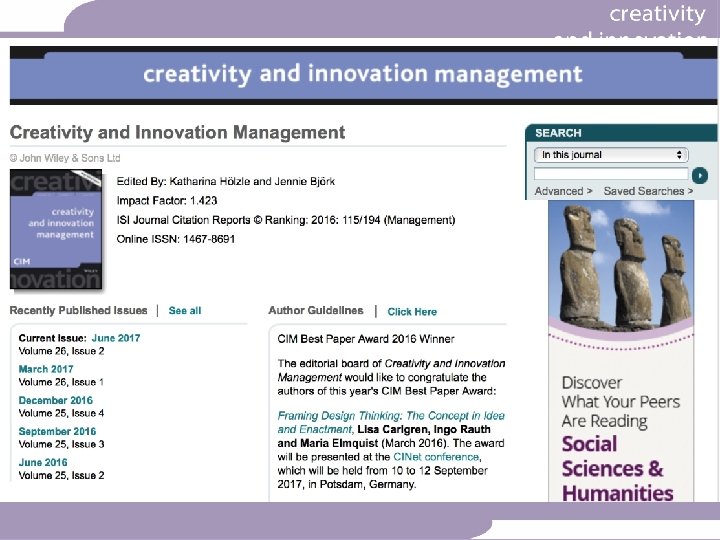Click the 'Impact Factor: 1.423' text
This screenshot has width=720, height=540.
(x=167, y=201)
